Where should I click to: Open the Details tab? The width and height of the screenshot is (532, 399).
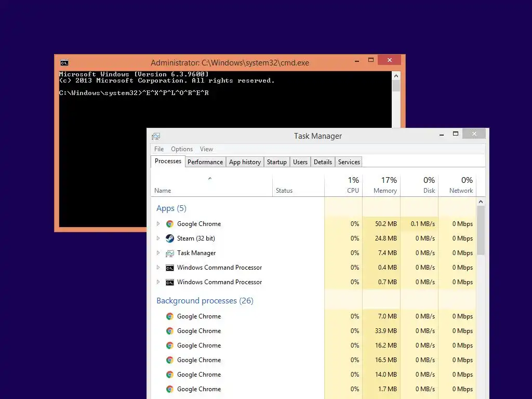pyautogui.click(x=323, y=162)
